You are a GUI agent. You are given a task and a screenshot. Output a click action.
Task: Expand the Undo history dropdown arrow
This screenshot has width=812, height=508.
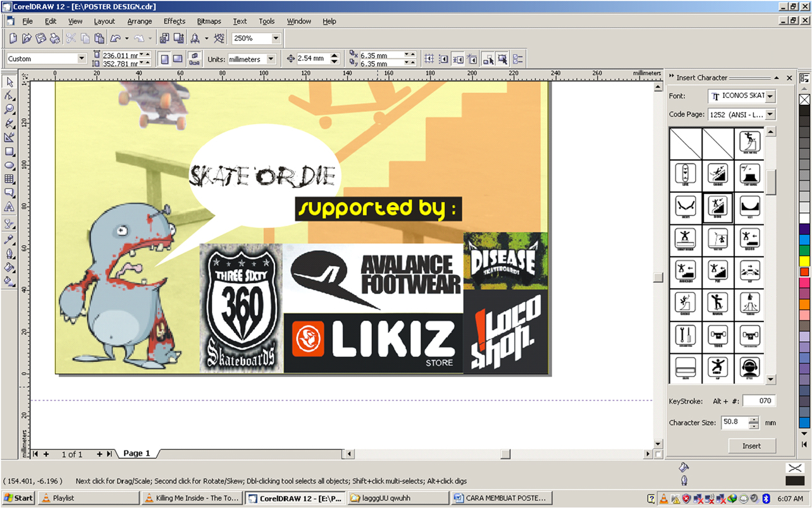[x=126, y=38]
